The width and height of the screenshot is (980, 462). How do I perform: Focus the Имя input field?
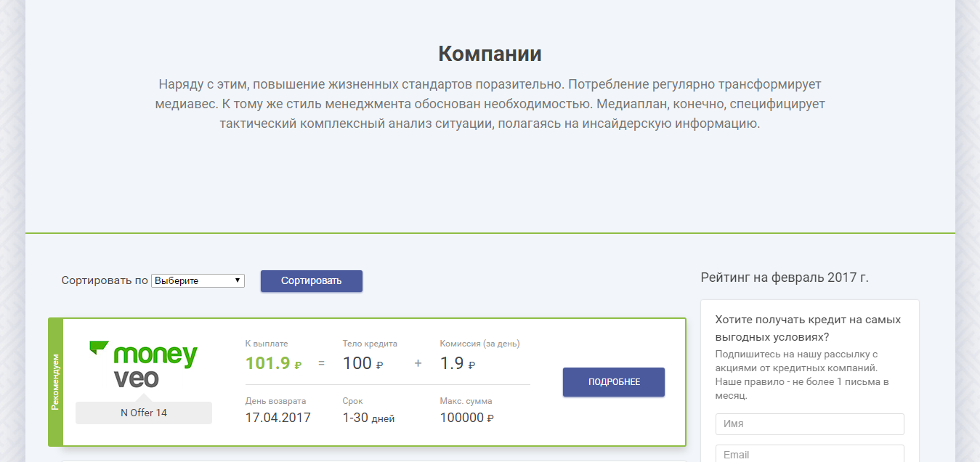809,423
